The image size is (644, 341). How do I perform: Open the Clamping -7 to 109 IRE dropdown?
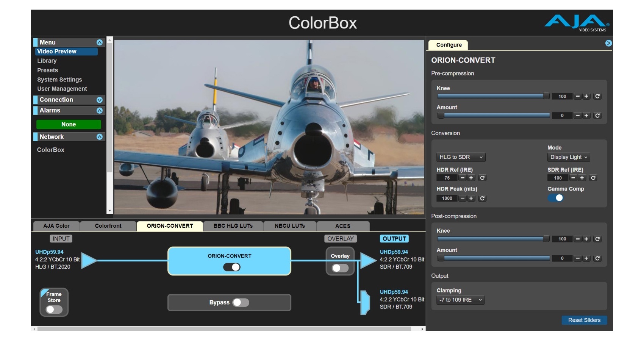point(460,300)
